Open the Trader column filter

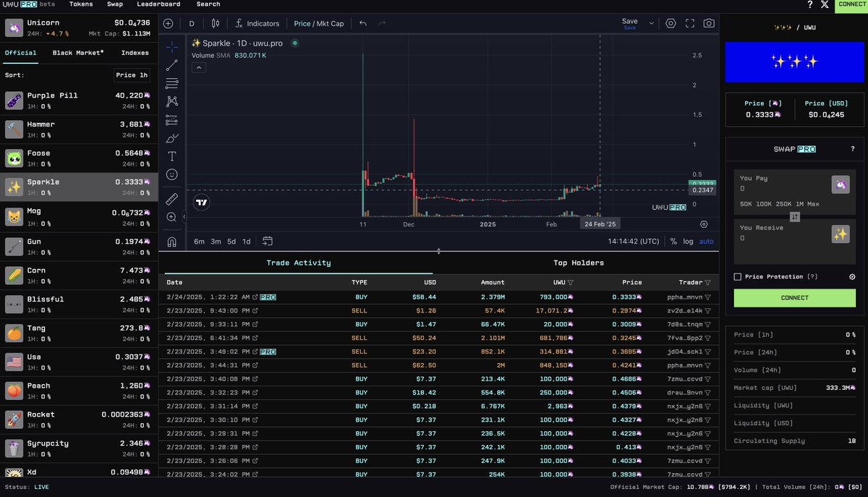pyautogui.click(x=707, y=283)
